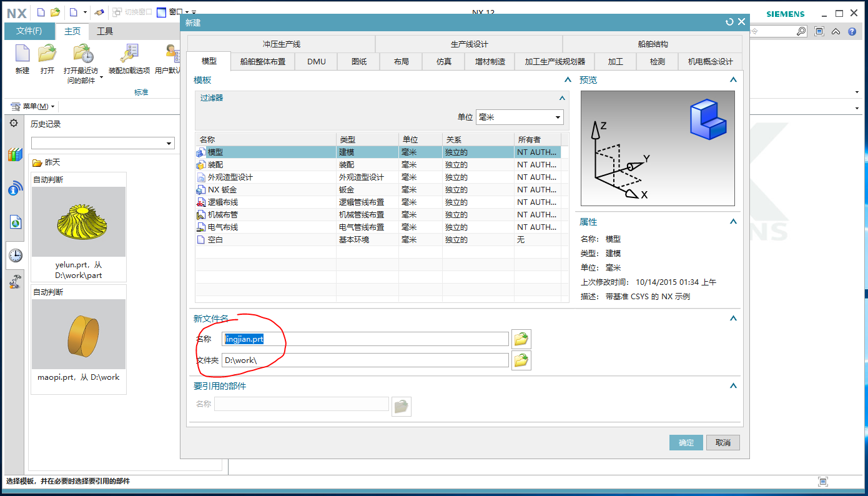Click the 昨天 folder icon in the history panel
This screenshot has width=868, height=496.
click(37, 162)
